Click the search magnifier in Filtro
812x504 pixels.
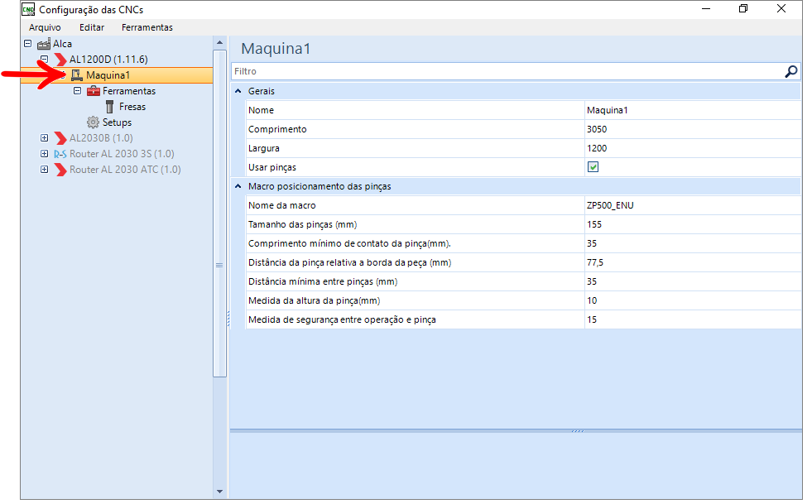click(x=790, y=71)
